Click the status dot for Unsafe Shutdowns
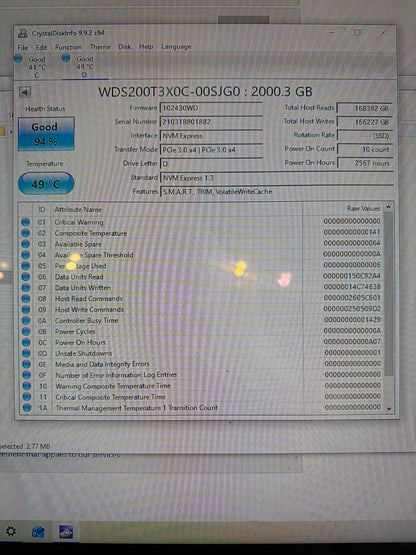Image resolution: width=416 pixels, height=555 pixels. point(26,353)
